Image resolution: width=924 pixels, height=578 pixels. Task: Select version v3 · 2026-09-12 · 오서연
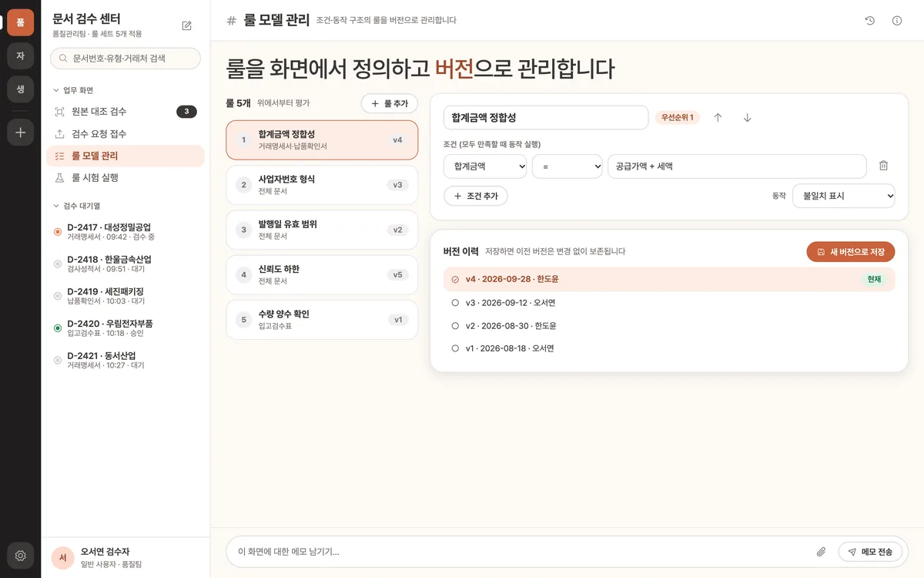[x=669, y=303]
